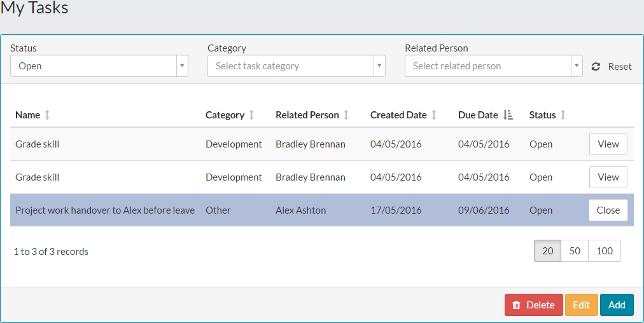Toggle the Due Date descending sort icon
Viewport: 644px width, 323px height.
508,115
